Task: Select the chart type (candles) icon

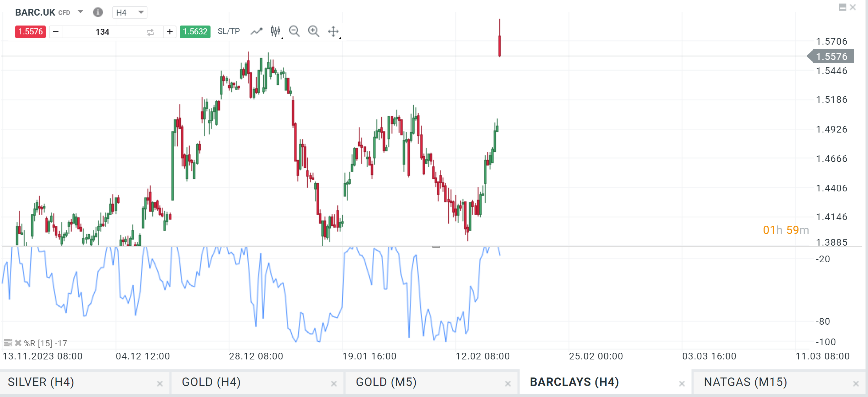Action: click(275, 31)
